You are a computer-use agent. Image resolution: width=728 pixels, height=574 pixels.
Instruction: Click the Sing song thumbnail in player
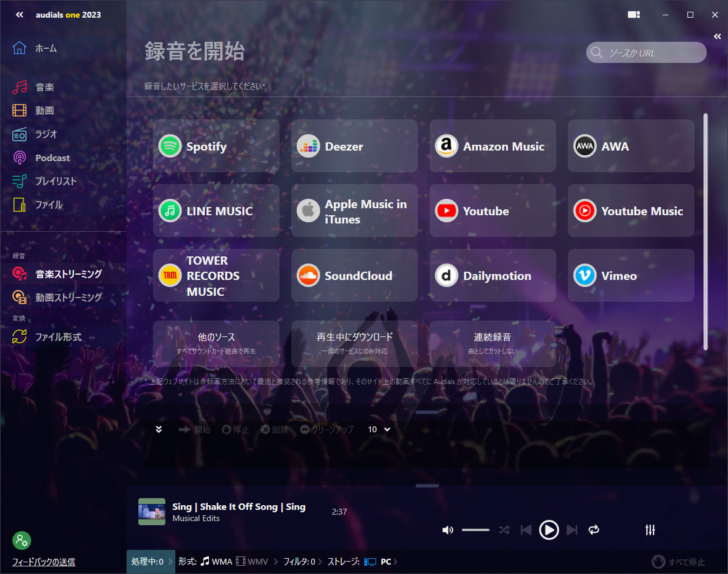tap(152, 512)
